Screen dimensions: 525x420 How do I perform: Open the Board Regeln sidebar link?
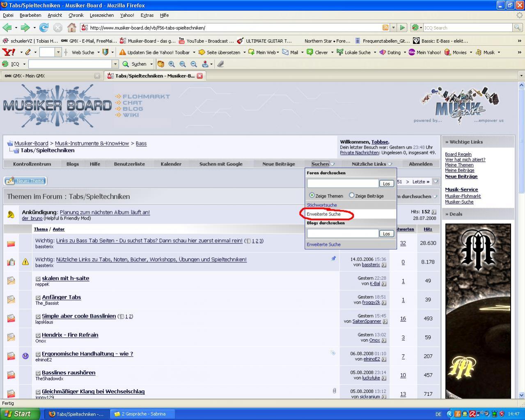pyautogui.click(x=458, y=154)
